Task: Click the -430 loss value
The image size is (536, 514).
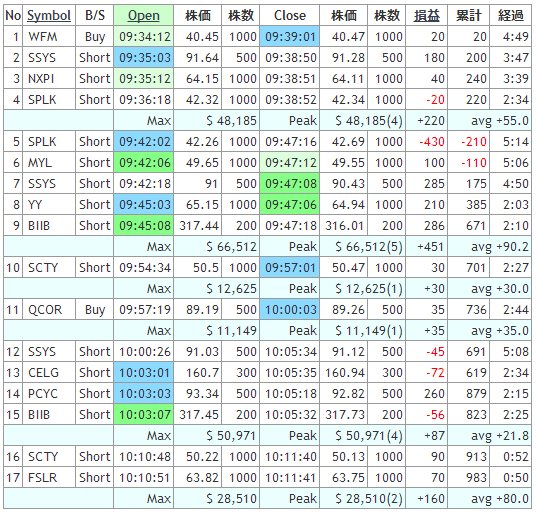Action: click(432, 142)
